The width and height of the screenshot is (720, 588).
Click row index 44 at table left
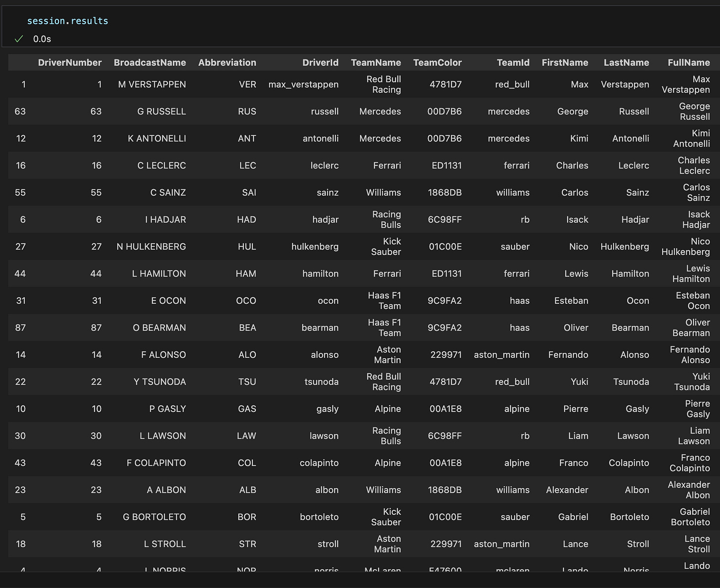coord(20,274)
